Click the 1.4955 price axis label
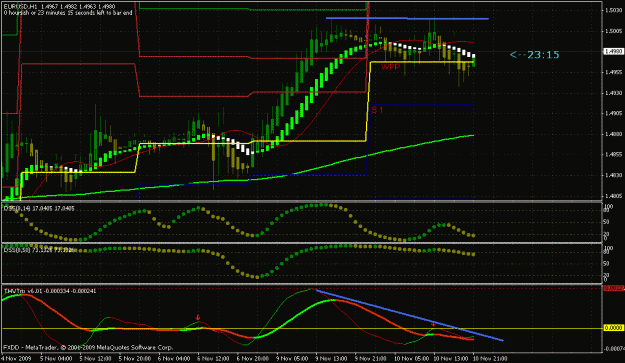625x363 pixels. point(614,72)
